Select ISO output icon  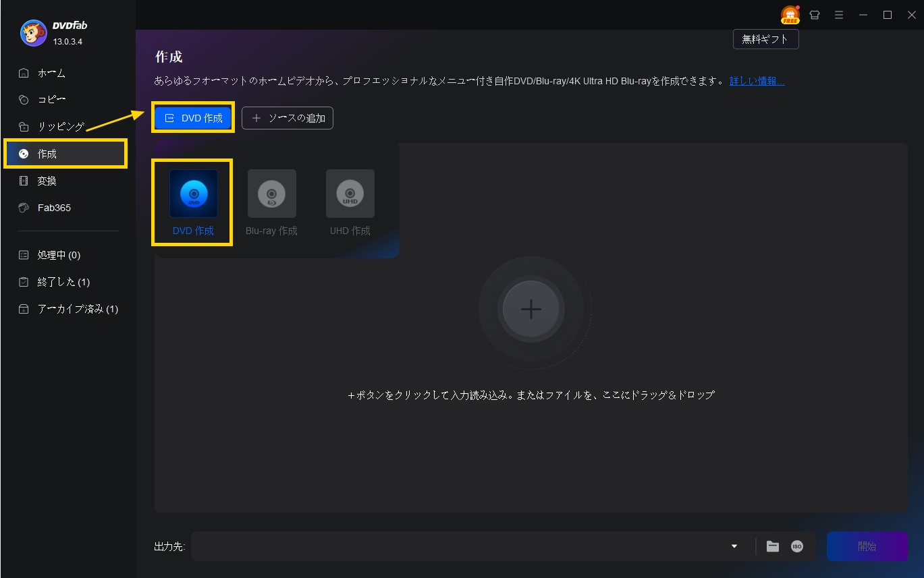click(797, 546)
